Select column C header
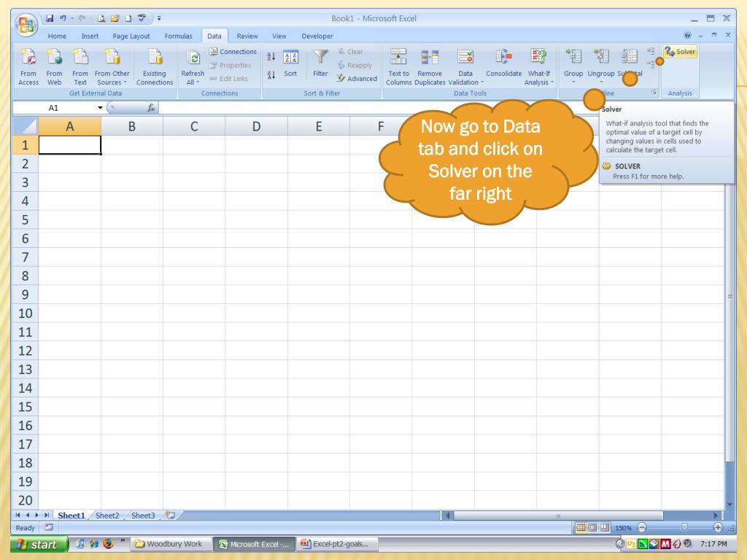Viewport: 747px width, 560px height. point(194,126)
